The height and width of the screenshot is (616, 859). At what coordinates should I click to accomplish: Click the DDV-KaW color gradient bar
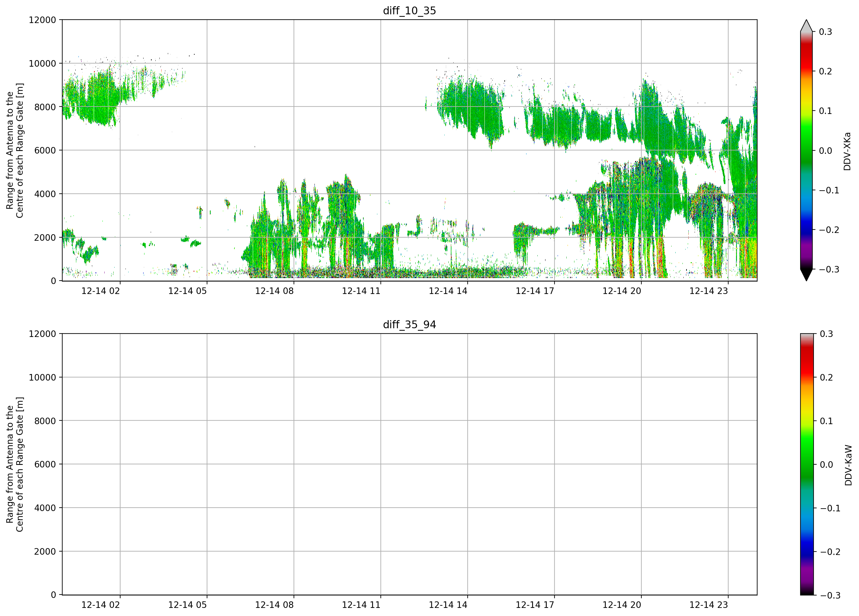click(806, 464)
